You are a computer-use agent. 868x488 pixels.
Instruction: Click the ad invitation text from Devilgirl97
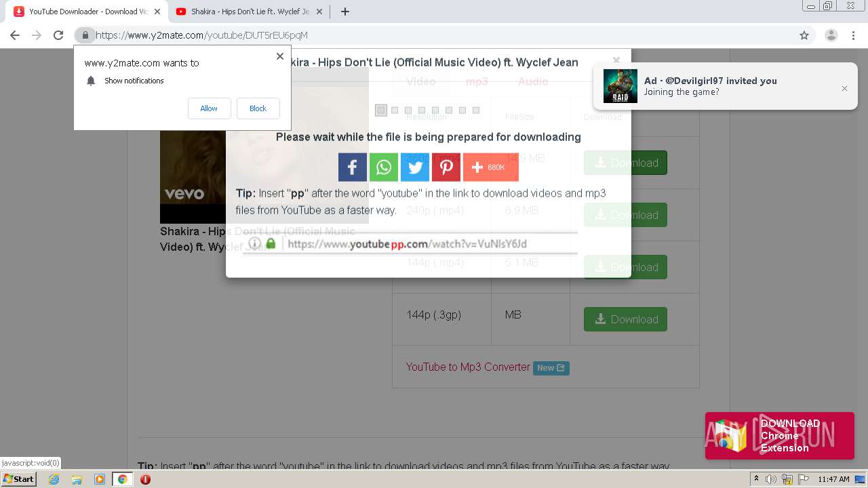(x=711, y=86)
